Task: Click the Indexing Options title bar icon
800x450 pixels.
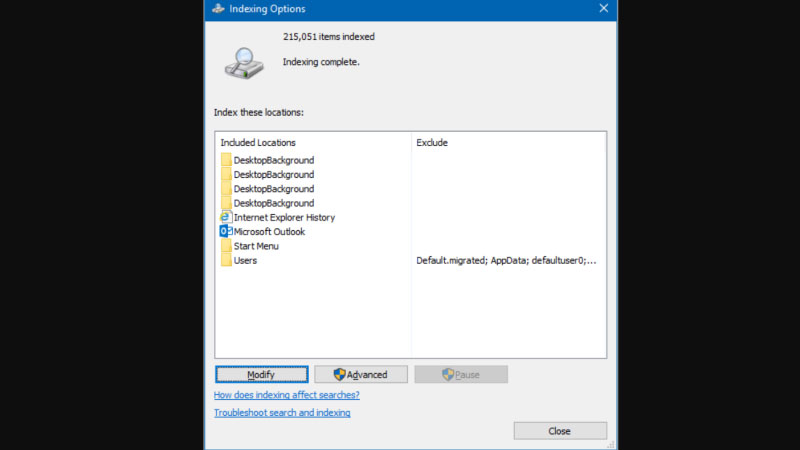Action: [x=218, y=9]
